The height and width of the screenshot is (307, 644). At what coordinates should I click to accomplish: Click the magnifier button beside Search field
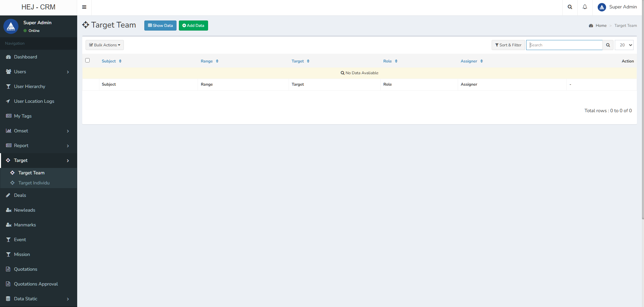(608, 45)
